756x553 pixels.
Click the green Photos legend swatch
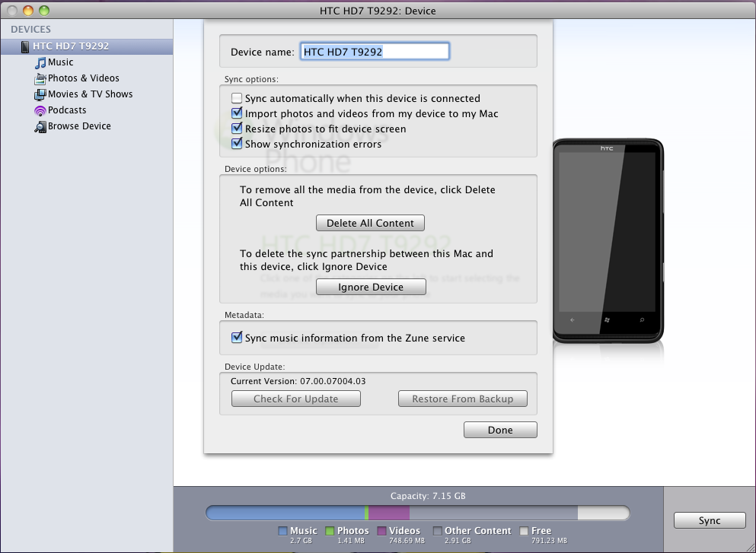click(x=330, y=532)
